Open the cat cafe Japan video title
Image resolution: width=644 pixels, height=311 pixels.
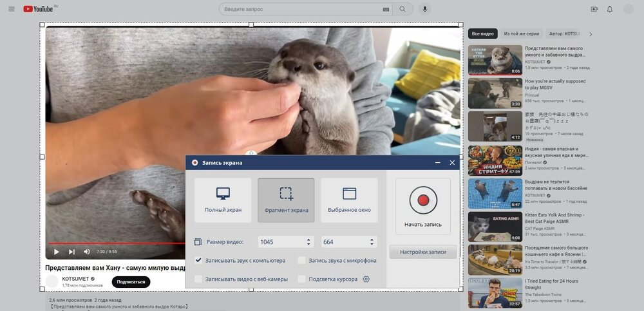tap(556, 251)
